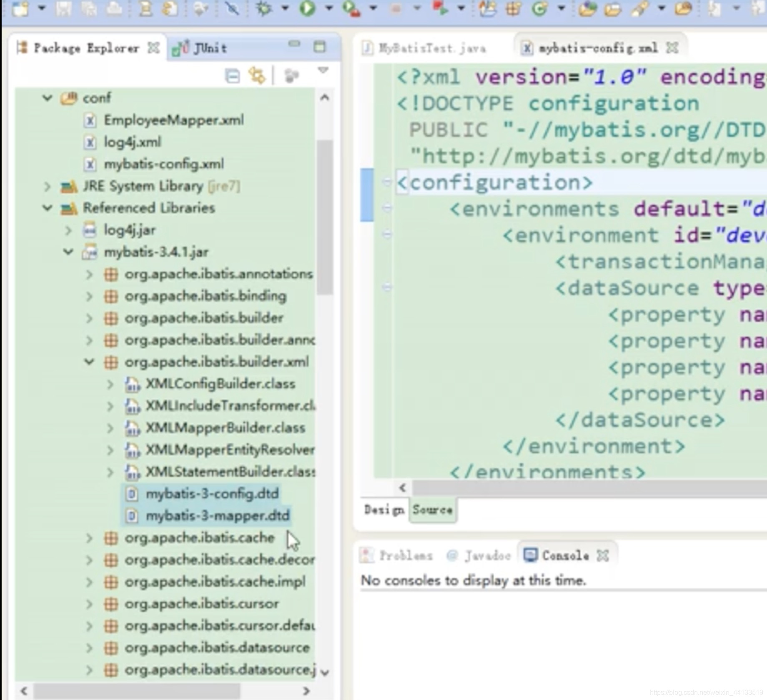Click Package Explorer vertical scrollbar thumb
Screen dimensions: 767x700
(325, 217)
